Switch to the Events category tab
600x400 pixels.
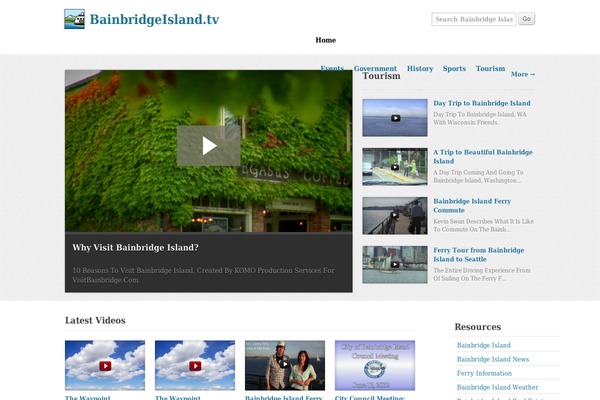[x=332, y=69]
